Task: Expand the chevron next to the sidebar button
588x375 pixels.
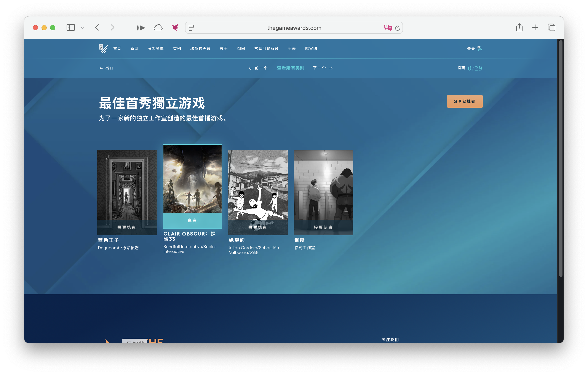Action: (x=83, y=28)
